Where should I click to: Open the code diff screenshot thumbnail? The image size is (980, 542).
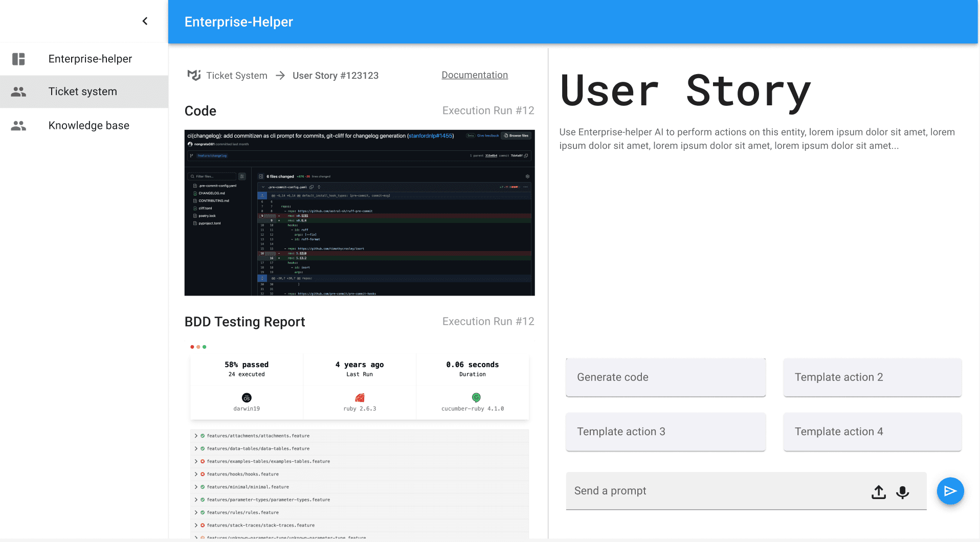coord(359,213)
